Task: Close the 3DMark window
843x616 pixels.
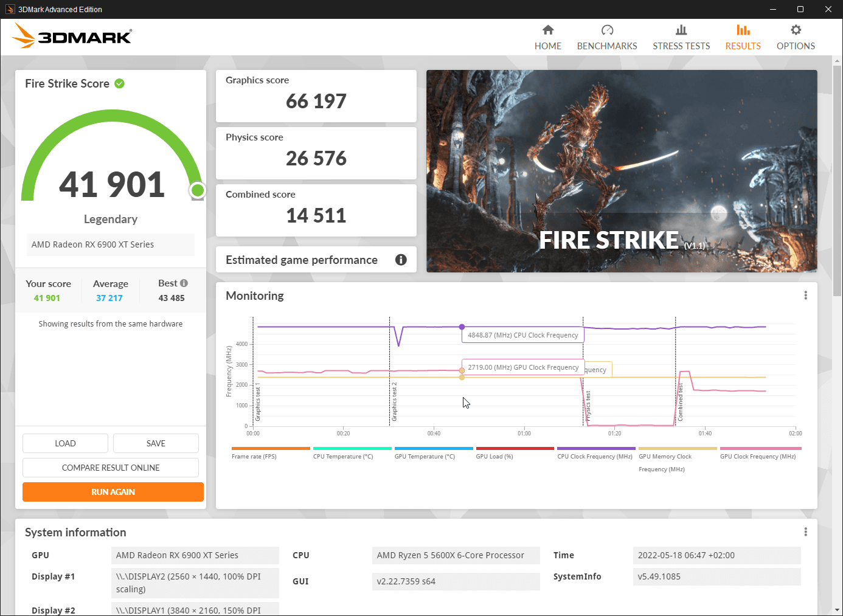Action: [828, 9]
